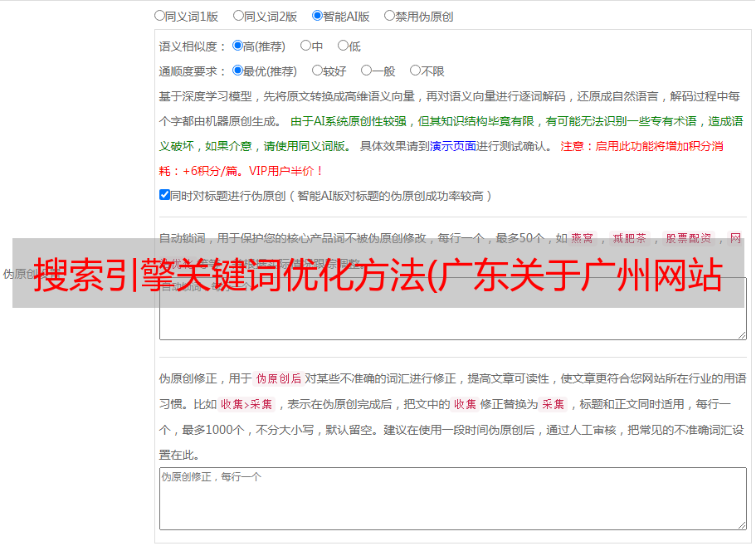Click the 语义相似度 label
Image resolution: width=756 pixels, height=546 pixels.
coord(193,46)
